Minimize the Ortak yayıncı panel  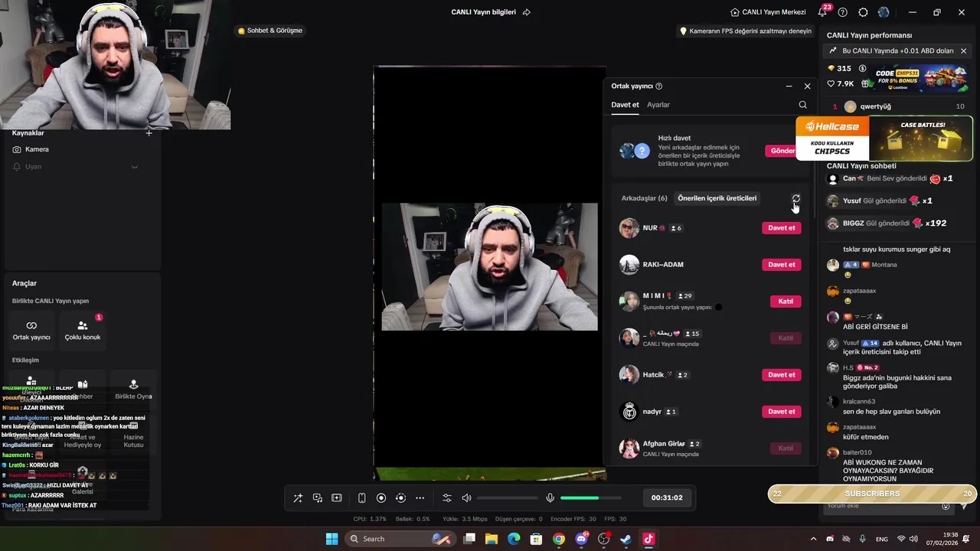789,86
